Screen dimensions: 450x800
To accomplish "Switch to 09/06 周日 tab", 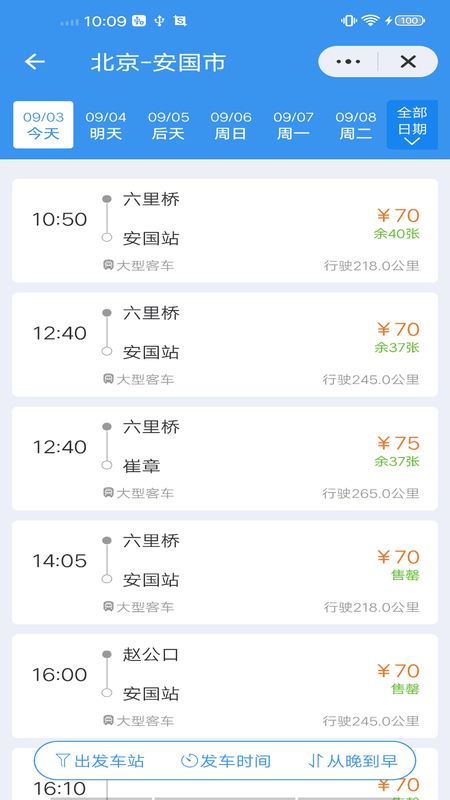I will click(231, 125).
